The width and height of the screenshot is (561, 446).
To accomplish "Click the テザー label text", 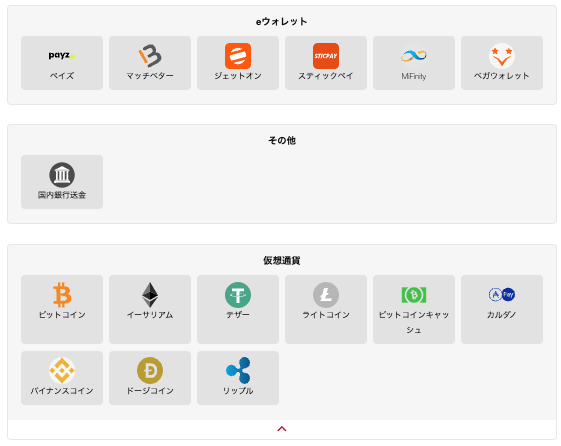I will (x=238, y=315).
